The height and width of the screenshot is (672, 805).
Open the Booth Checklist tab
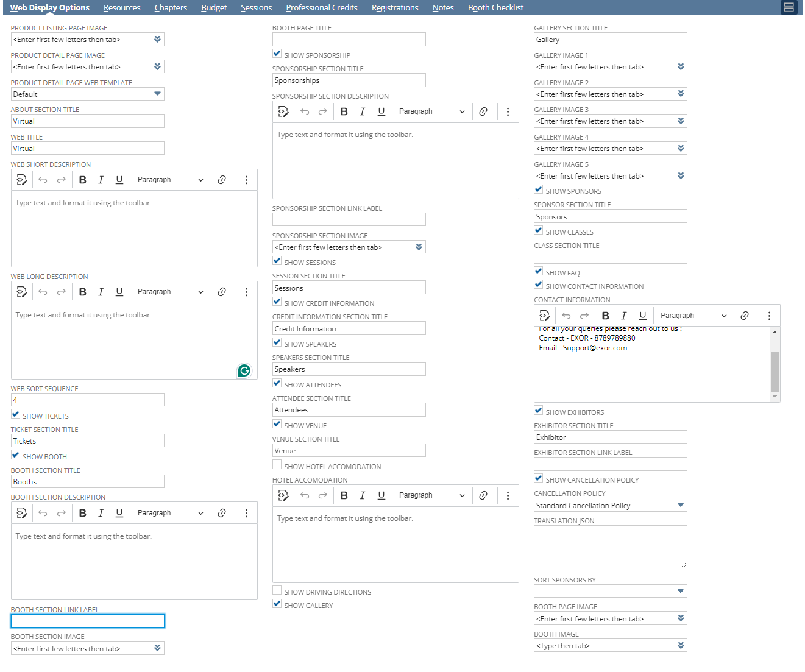click(x=495, y=8)
